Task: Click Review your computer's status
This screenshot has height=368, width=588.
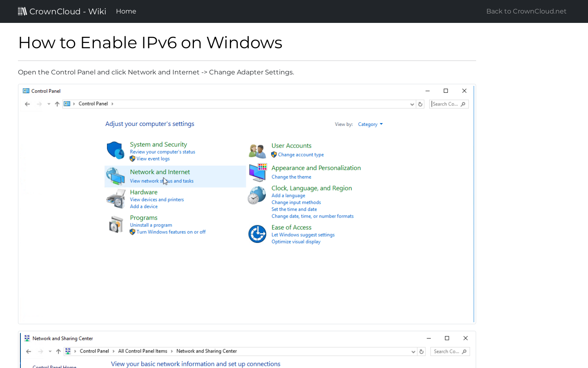Action: click(163, 152)
